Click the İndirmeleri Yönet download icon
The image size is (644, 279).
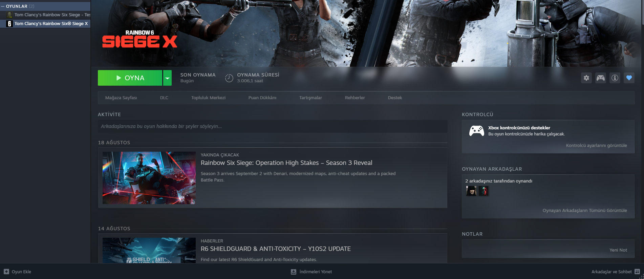point(294,272)
